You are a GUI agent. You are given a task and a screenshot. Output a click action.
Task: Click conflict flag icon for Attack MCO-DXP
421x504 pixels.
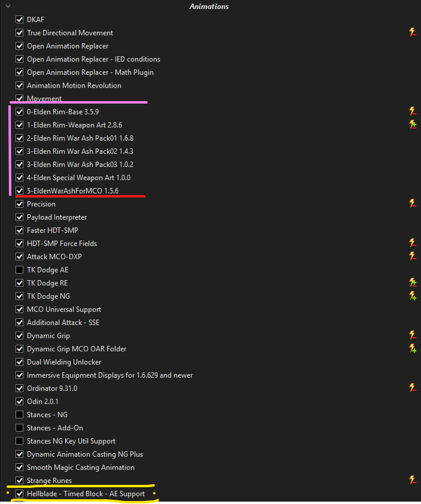[x=413, y=257]
